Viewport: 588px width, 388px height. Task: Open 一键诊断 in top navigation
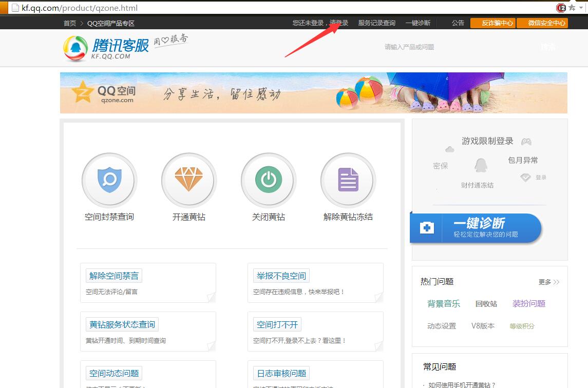418,23
